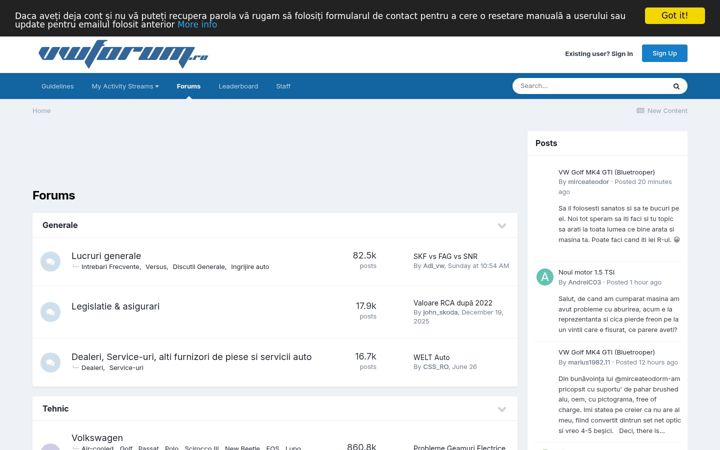
Task: Click the Dealeri, Service-uri forum bubble icon
Action: click(x=51, y=362)
